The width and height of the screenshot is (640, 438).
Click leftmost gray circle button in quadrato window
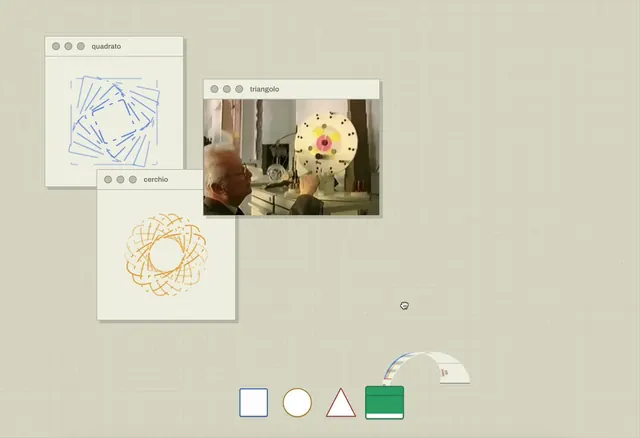(x=56, y=46)
